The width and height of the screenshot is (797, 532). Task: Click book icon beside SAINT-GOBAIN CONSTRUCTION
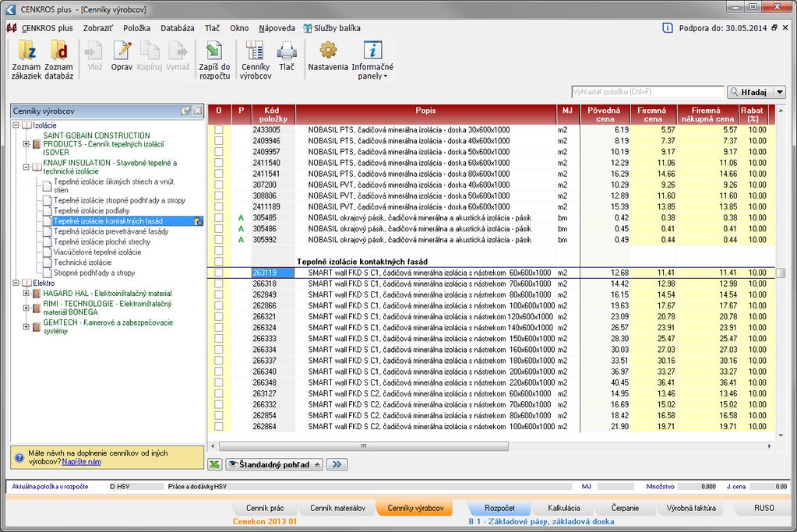point(37,144)
